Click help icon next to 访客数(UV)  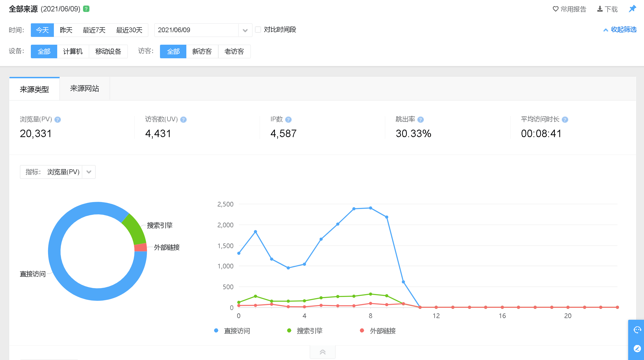(183, 120)
